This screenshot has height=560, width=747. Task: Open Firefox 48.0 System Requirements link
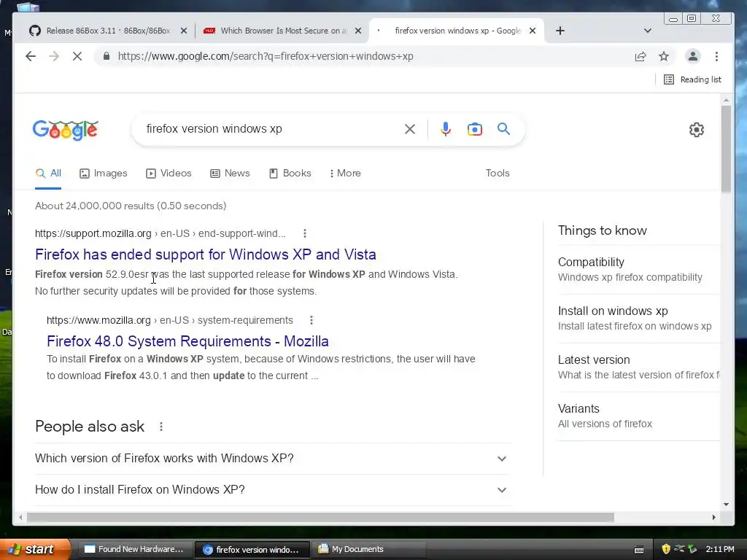point(187,341)
